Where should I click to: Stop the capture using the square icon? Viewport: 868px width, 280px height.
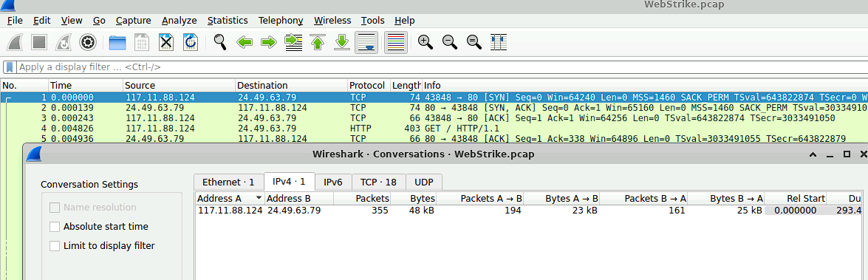tap(38, 42)
